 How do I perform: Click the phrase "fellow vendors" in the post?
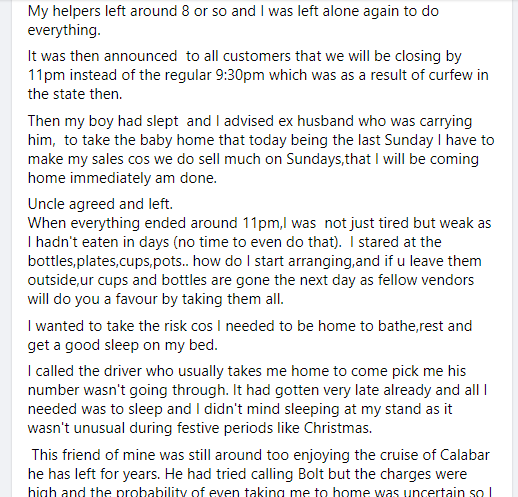[426, 280]
